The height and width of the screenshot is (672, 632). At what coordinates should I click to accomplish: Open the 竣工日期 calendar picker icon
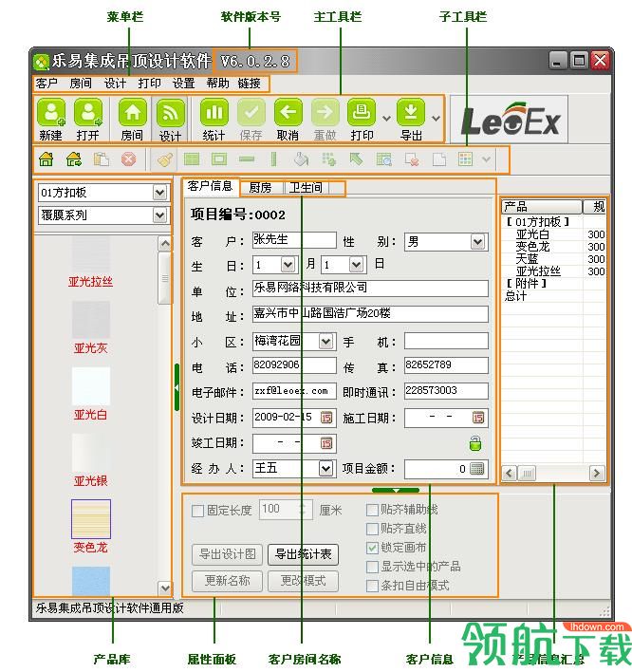pos(326,443)
